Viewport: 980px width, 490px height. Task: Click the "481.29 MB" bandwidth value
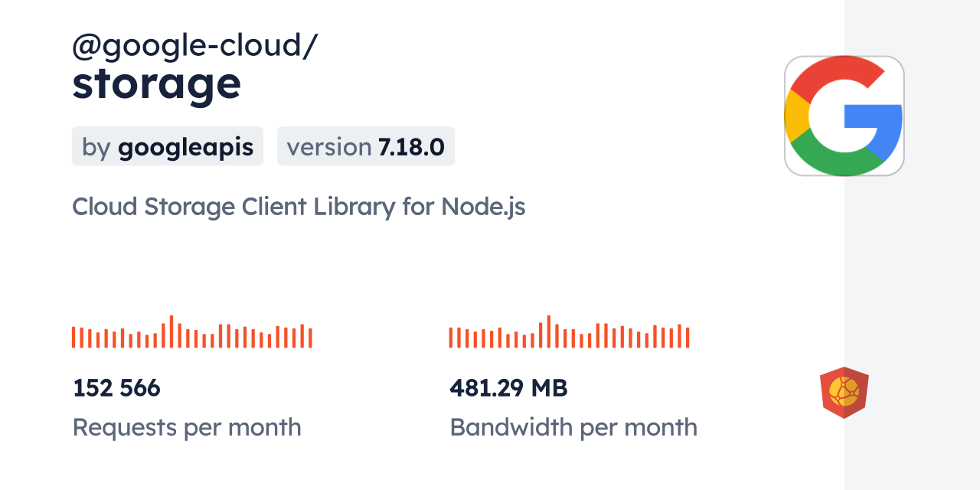coord(508,388)
